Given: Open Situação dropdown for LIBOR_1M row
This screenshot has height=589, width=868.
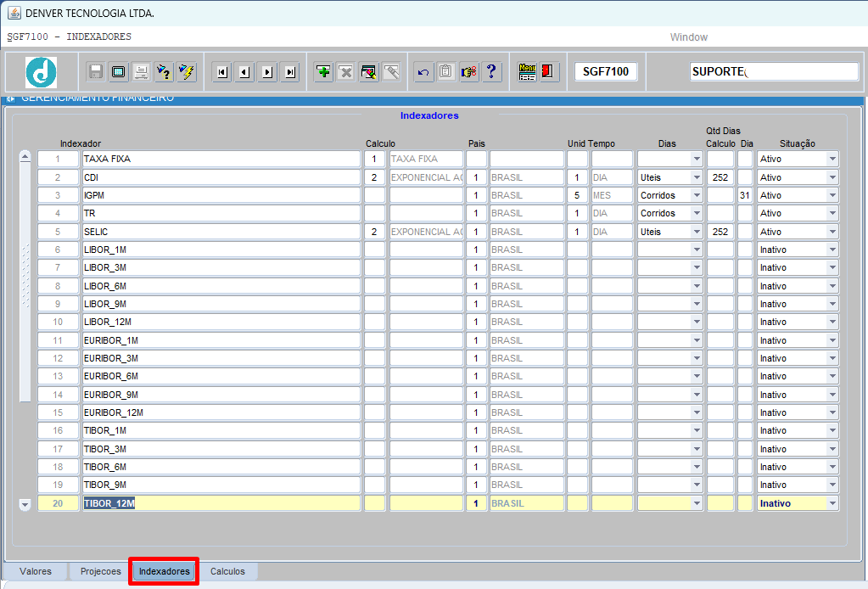Looking at the screenshot, I should (832, 250).
